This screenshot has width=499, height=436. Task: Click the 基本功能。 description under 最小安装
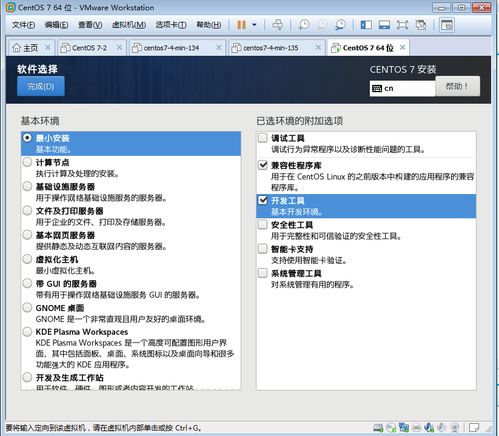coord(53,149)
